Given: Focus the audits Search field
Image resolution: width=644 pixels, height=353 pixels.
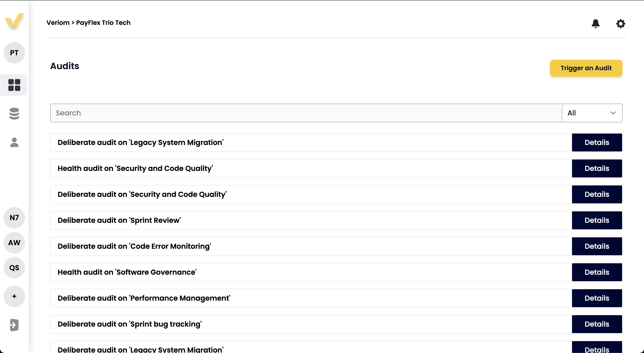Looking at the screenshot, I should pyautogui.click(x=305, y=113).
